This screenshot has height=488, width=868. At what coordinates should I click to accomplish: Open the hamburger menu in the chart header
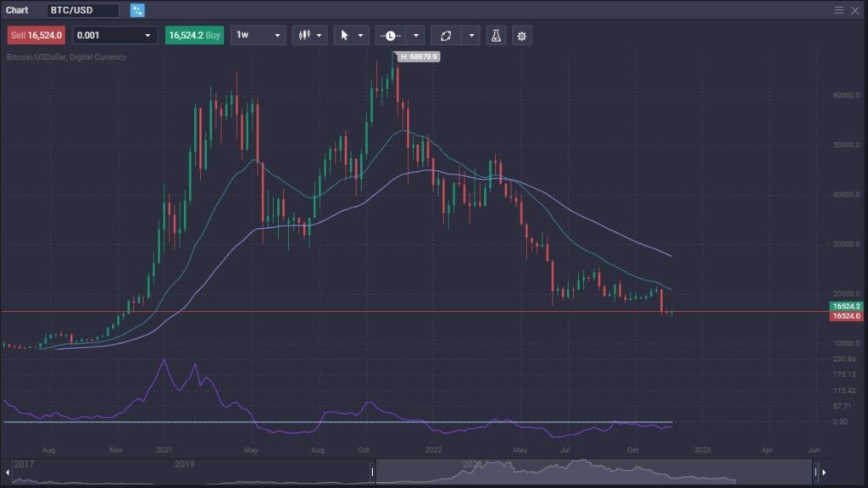(838, 10)
